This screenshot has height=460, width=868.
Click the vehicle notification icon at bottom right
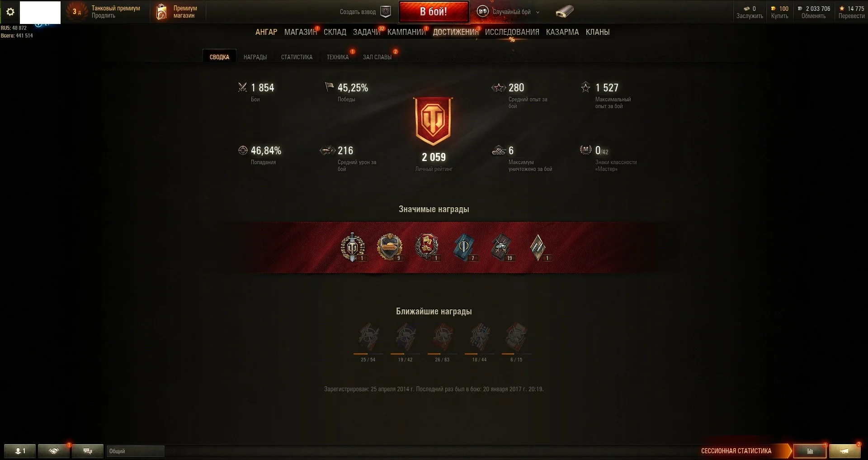click(x=844, y=451)
